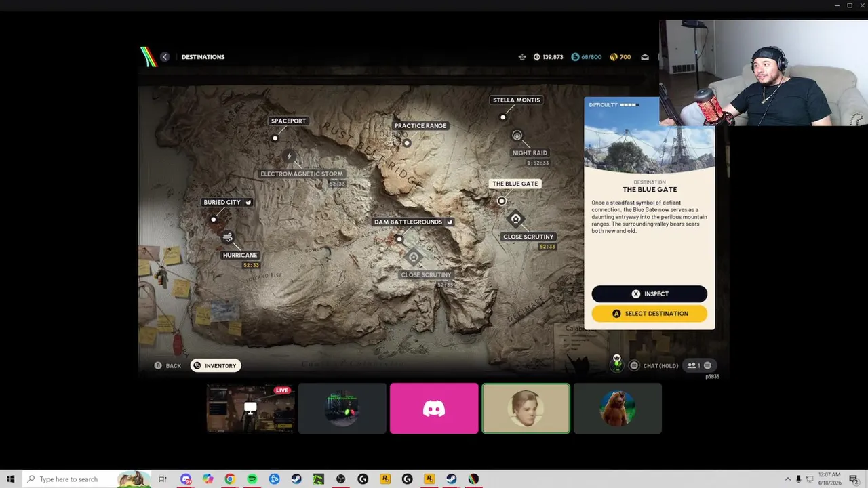Click Close Scrutiny icon below Dam Battlegrounds
This screenshot has width=868, height=488.
click(x=414, y=258)
